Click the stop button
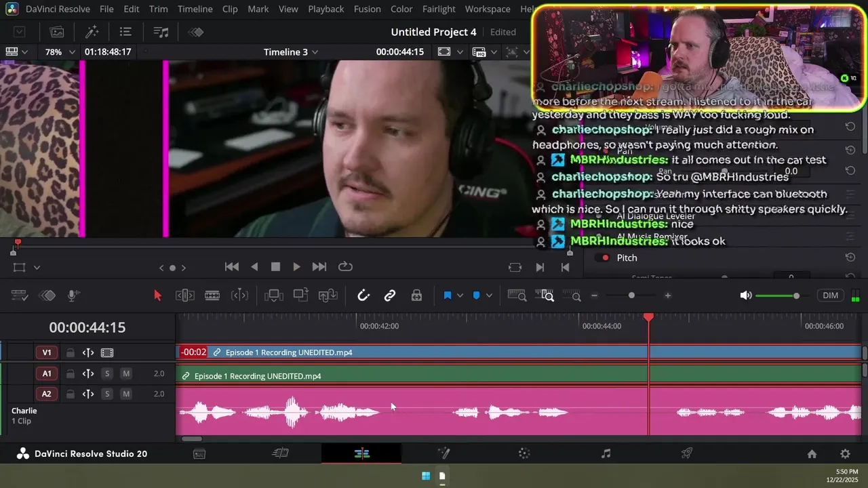This screenshot has width=868, height=488. (275, 267)
